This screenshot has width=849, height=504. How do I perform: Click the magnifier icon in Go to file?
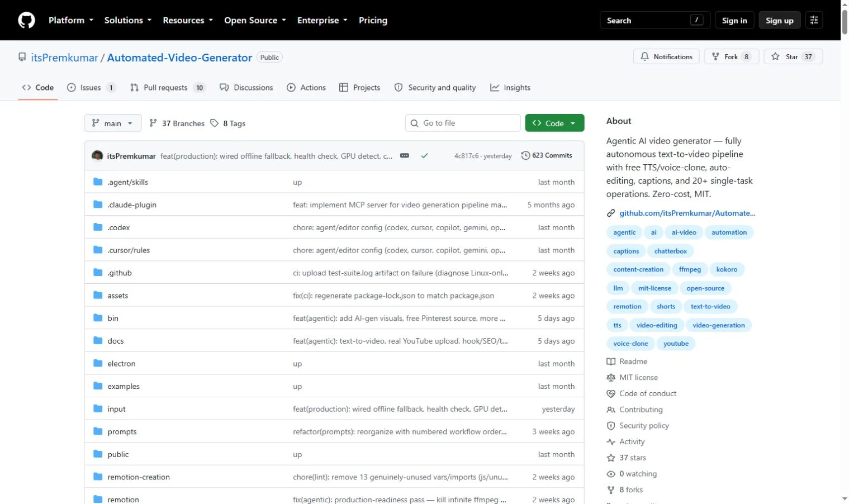coord(414,123)
